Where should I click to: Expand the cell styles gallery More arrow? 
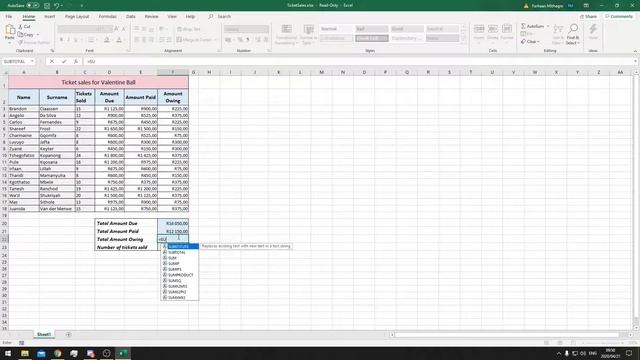463,40
